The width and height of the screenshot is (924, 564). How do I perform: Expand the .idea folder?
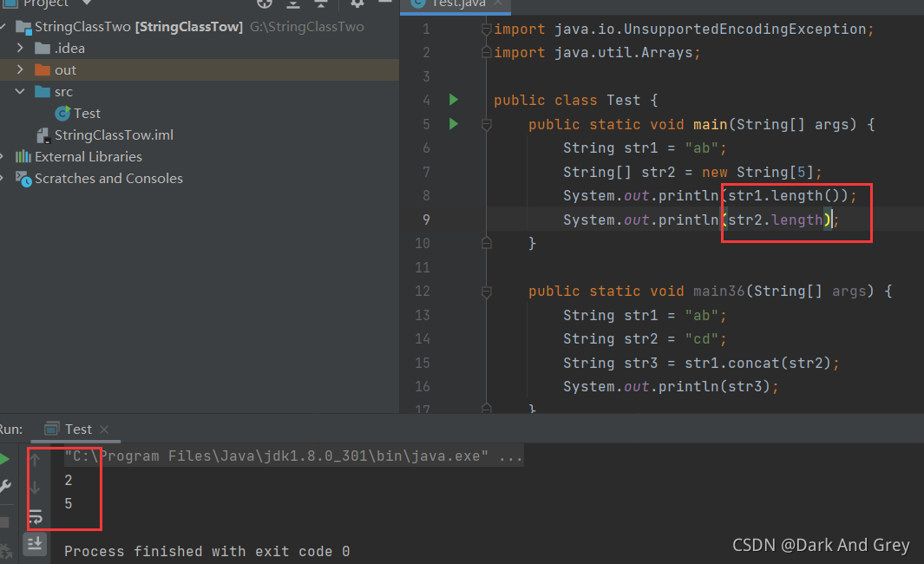coord(20,48)
